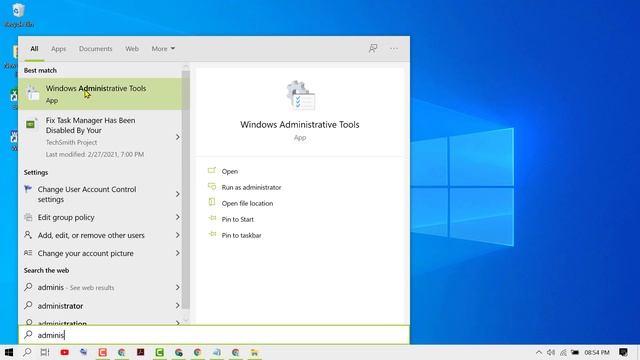The image size is (640, 360).
Task: Expand arrow beside Change your account picture
Action: pyautogui.click(x=178, y=253)
